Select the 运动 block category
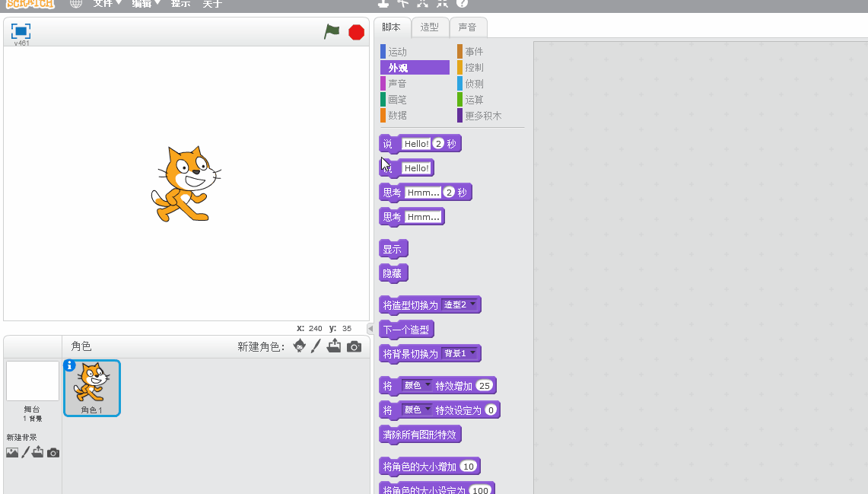This screenshot has height=494, width=868. point(415,52)
